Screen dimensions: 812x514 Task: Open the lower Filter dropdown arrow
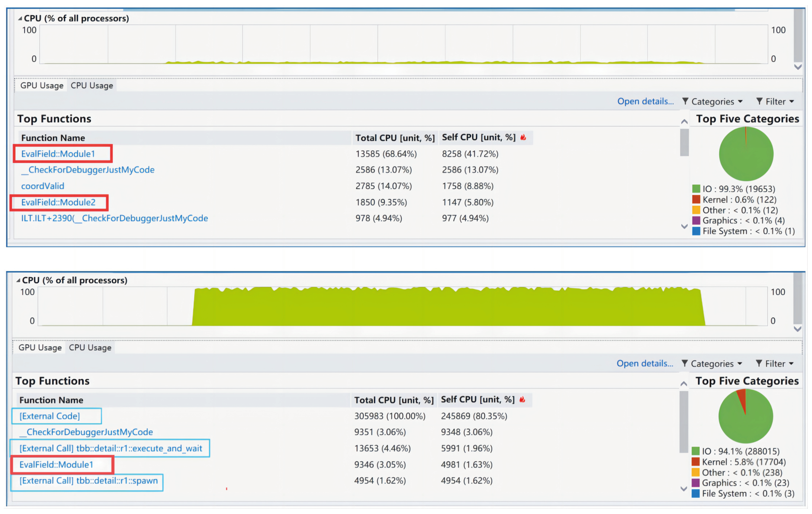pos(791,364)
